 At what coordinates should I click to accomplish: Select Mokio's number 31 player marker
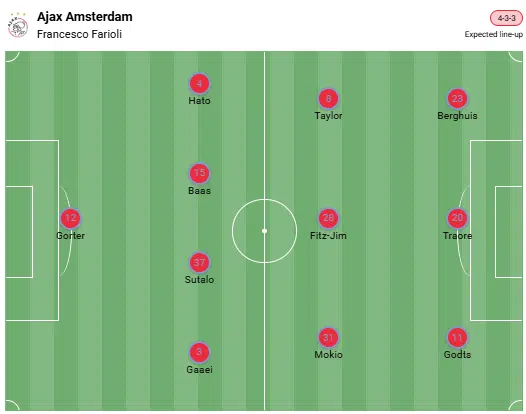(328, 338)
